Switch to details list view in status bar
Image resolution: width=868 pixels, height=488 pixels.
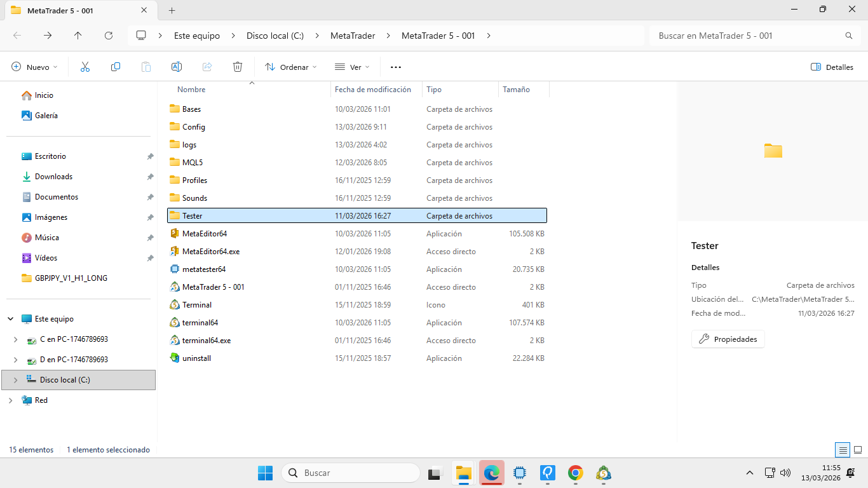843,450
